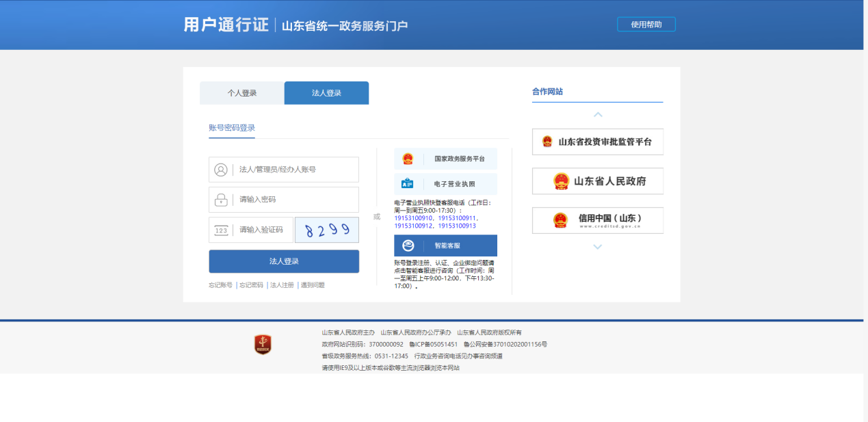
Task: Click the 电子营业执照 license icon
Action: (x=408, y=184)
